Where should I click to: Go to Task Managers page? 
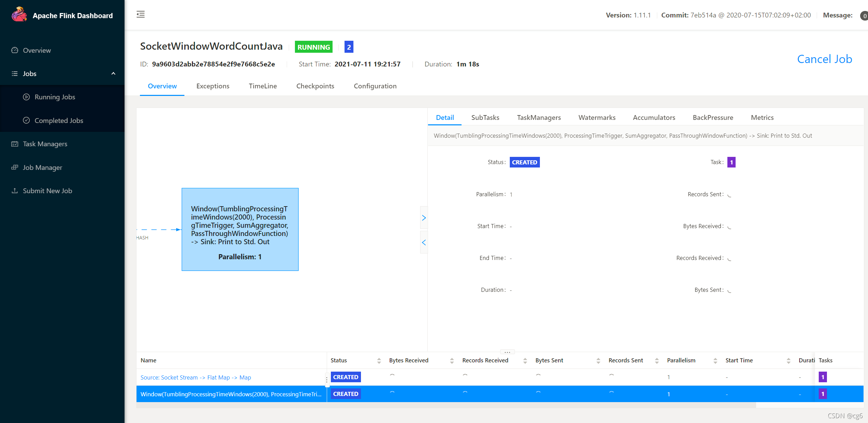coord(45,144)
